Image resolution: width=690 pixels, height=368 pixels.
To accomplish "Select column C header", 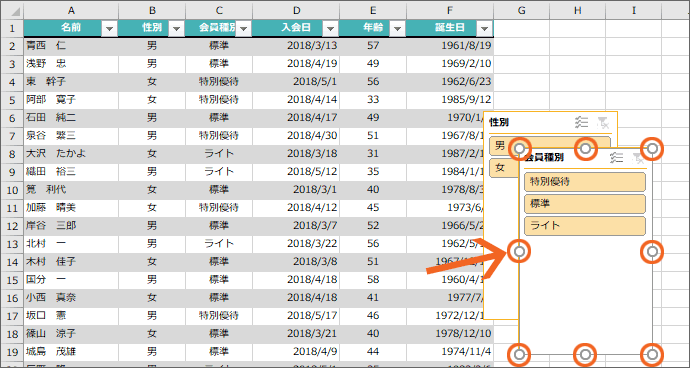I will tap(219, 11).
